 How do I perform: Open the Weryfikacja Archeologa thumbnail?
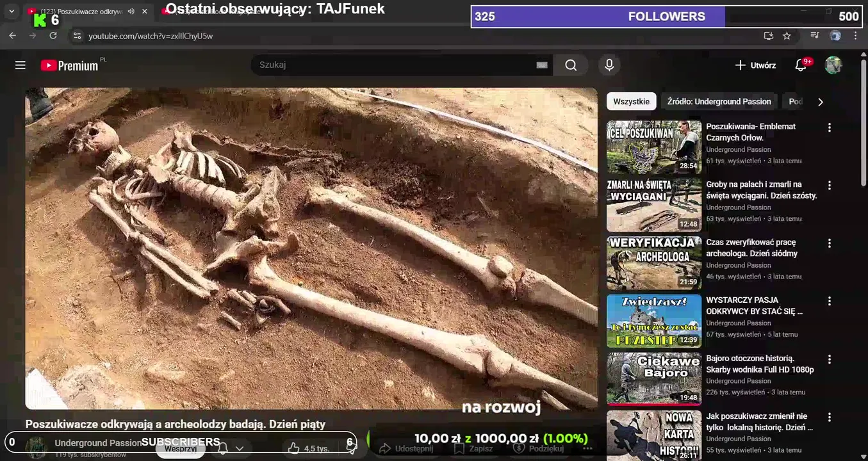(x=654, y=263)
